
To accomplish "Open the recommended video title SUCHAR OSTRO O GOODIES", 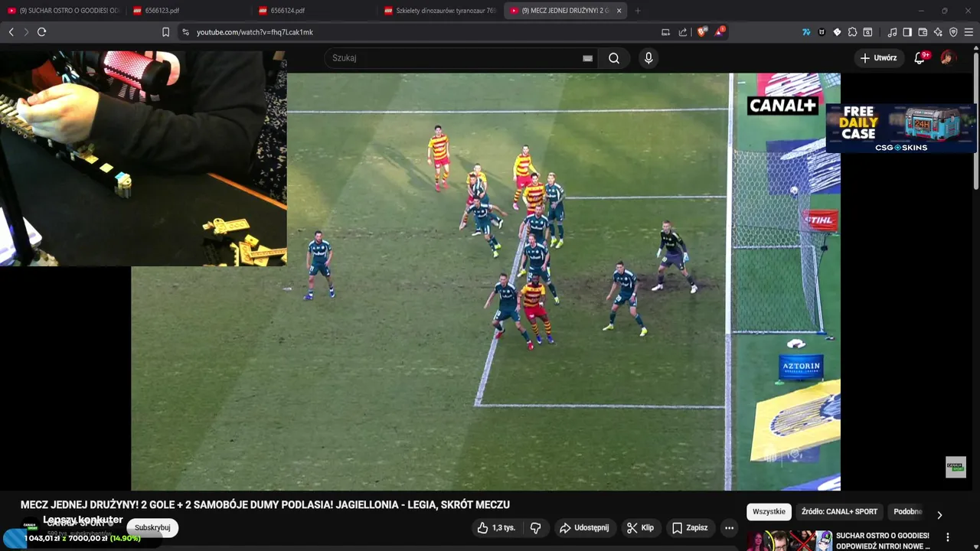I will 883,540.
